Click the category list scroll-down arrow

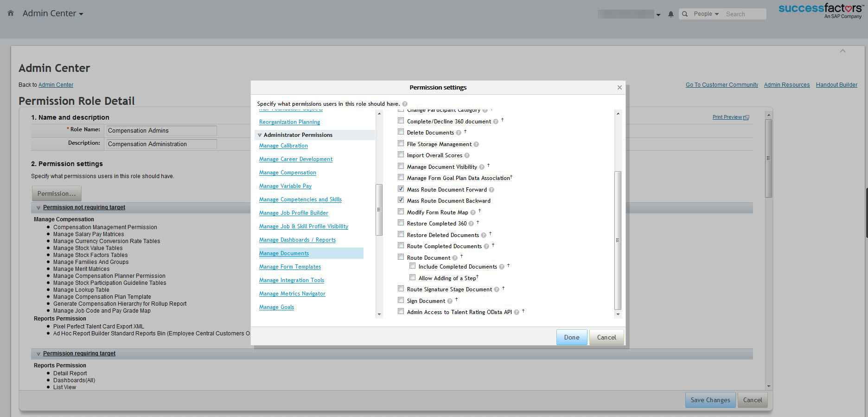(x=379, y=314)
